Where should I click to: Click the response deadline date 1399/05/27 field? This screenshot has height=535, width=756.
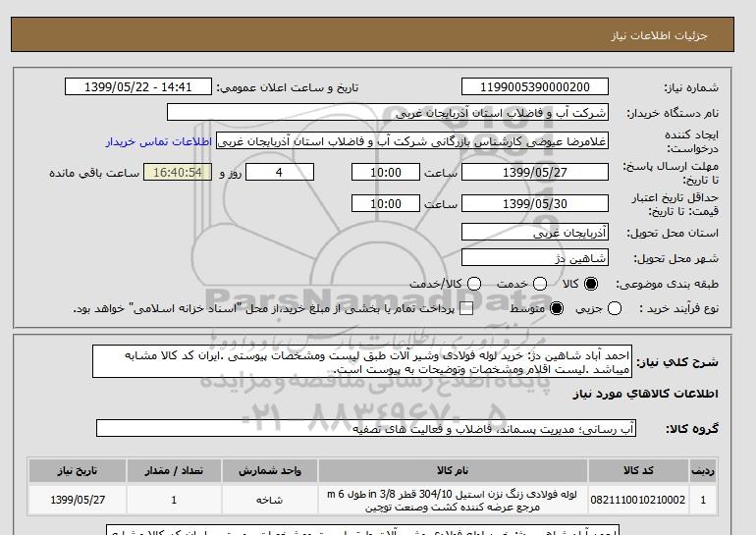point(535,172)
